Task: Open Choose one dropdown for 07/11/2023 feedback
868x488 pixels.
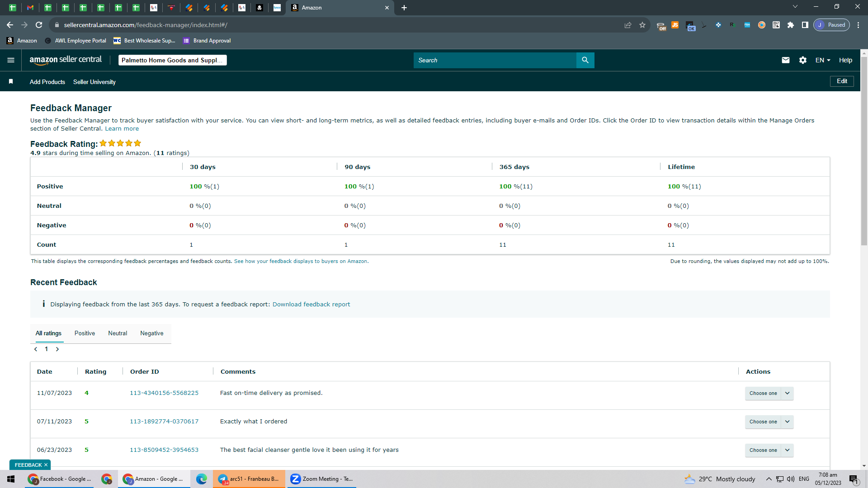Action: [x=769, y=422]
